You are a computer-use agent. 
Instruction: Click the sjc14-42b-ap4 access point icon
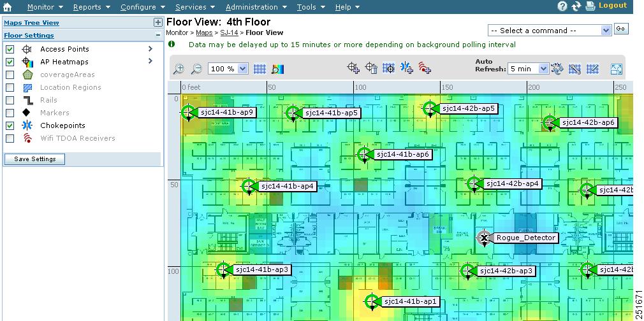(474, 184)
